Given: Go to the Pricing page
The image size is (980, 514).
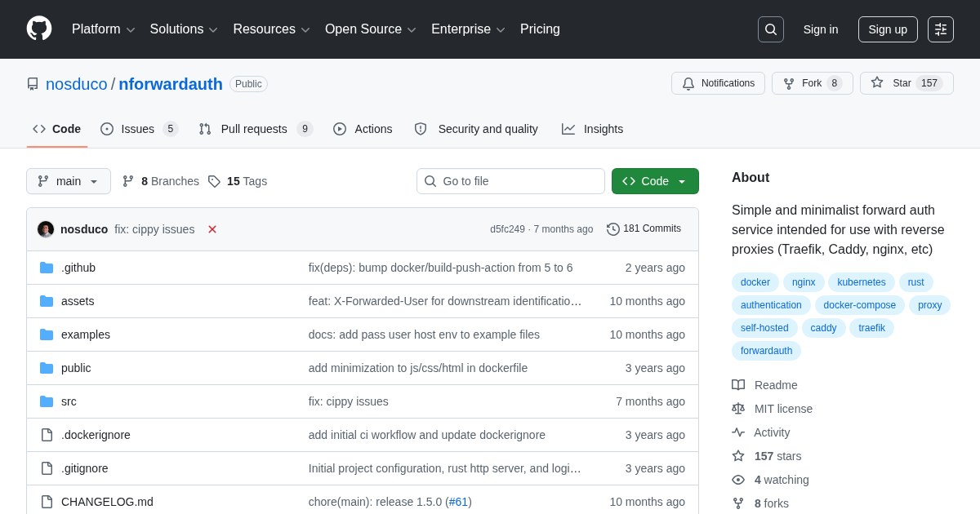Looking at the screenshot, I should point(540,29).
